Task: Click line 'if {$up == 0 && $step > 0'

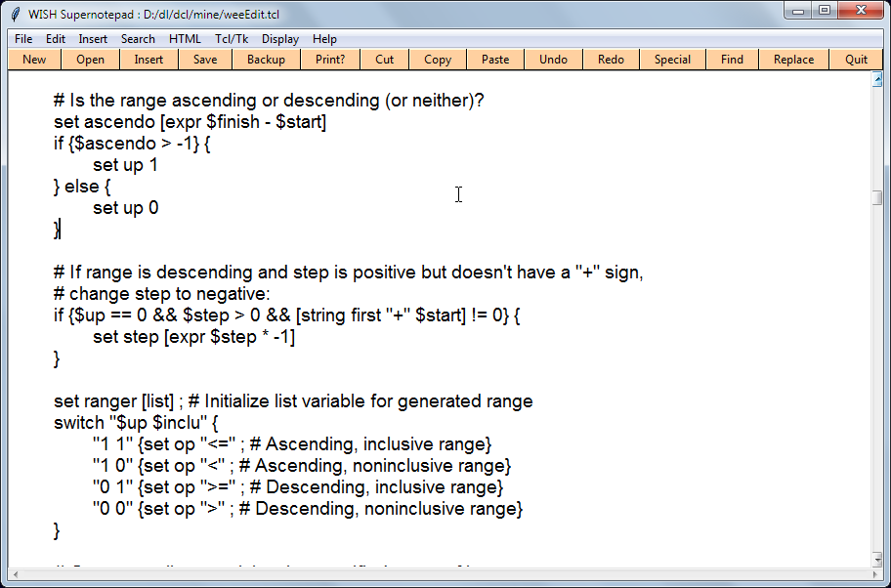Action: pos(286,315)
